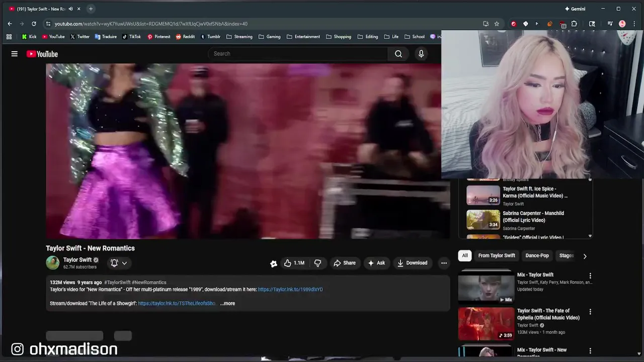The width and height of the screenshot is (644, 362).
Task: Show more filter chips with right arrow
Action: coord(585,256)
